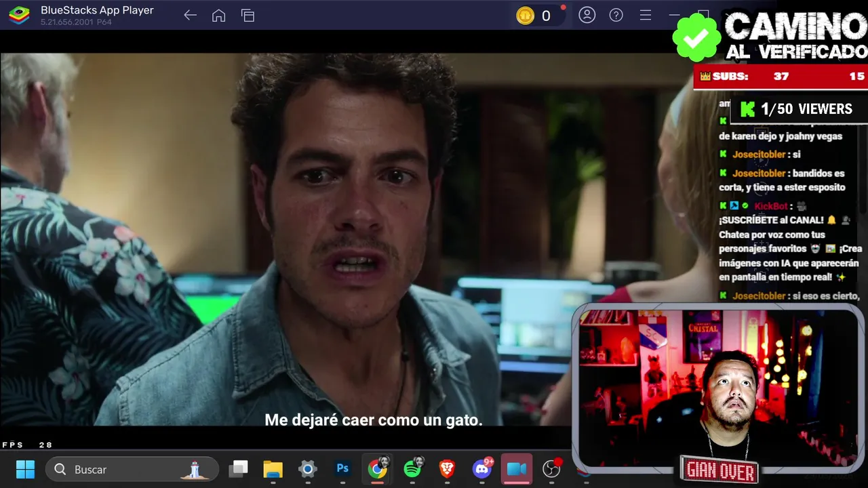Switch to the highlighted video camera app
868x488 pixels.
(x=517, y=469)
